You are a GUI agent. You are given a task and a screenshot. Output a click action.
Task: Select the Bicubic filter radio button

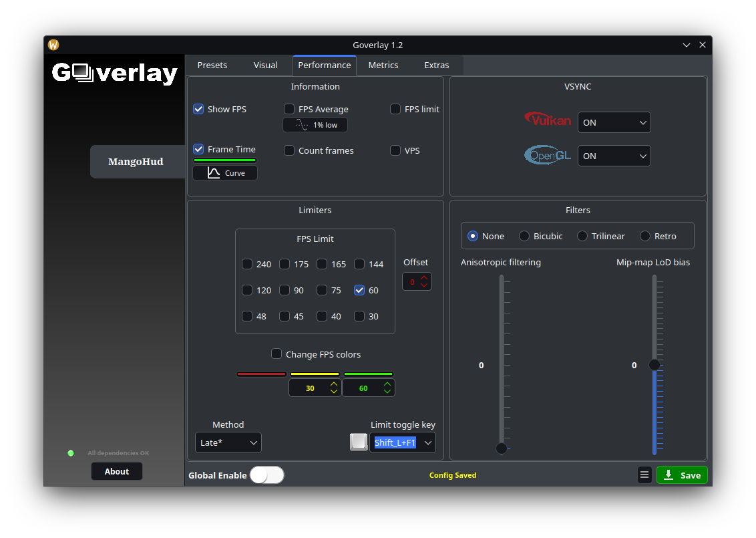tap(524, 236)
